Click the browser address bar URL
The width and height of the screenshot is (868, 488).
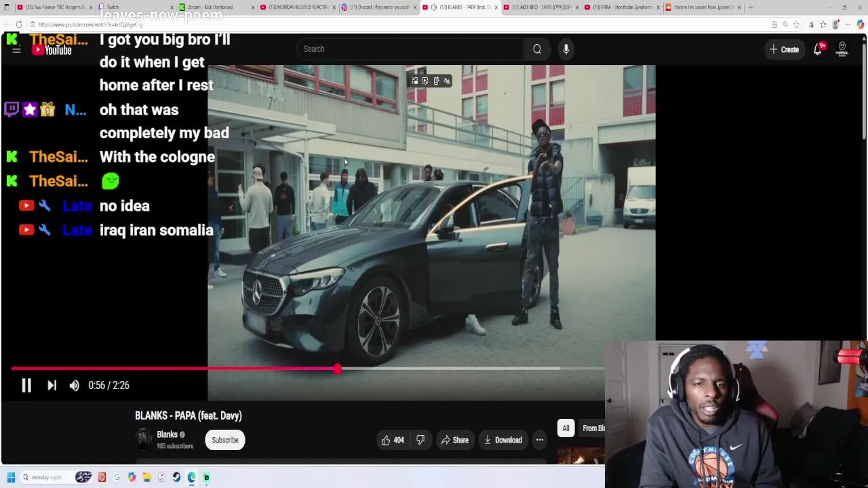click(x=90, y=24)
